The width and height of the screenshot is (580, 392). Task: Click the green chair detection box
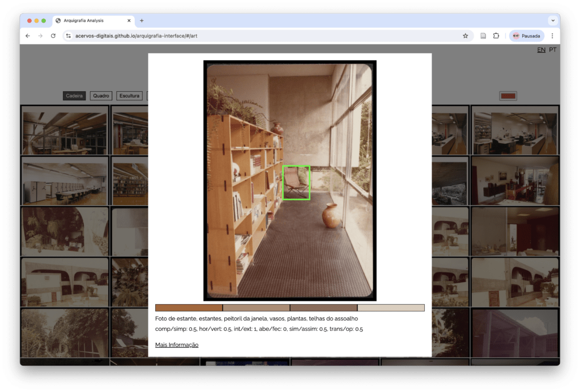click(x=296, y=182)
